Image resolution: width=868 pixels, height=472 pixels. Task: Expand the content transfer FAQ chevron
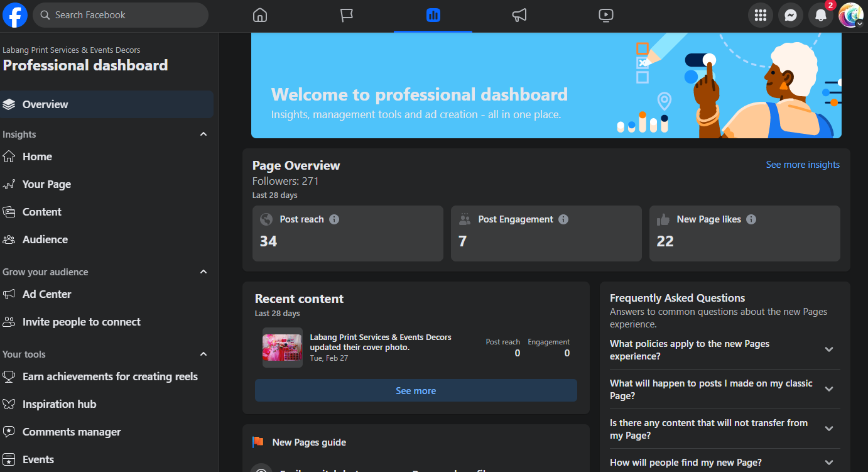(829, 429)
